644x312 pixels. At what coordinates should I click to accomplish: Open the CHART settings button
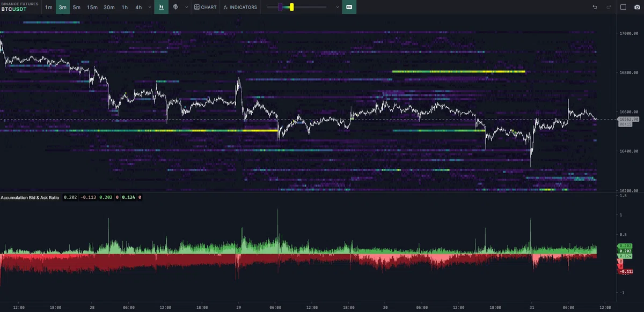click(206, 7)
